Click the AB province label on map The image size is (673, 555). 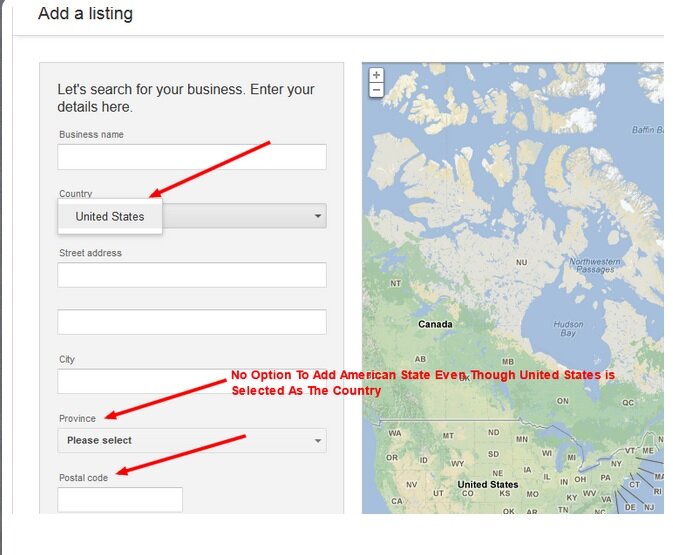tap(421, 359)
